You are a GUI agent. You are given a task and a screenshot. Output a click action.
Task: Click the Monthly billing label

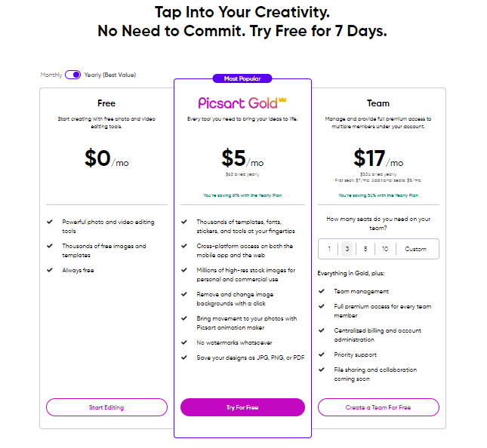(x=51, y=75)
